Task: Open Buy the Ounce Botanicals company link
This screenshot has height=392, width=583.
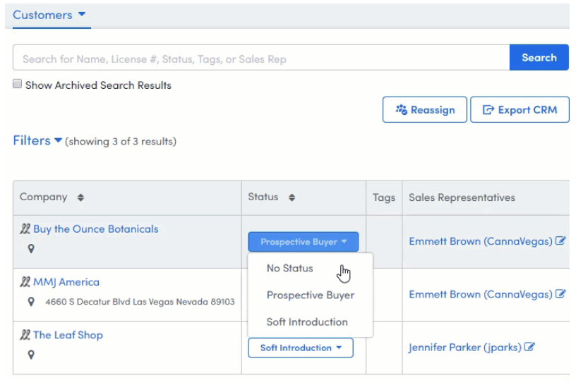Action: [96, 229]
